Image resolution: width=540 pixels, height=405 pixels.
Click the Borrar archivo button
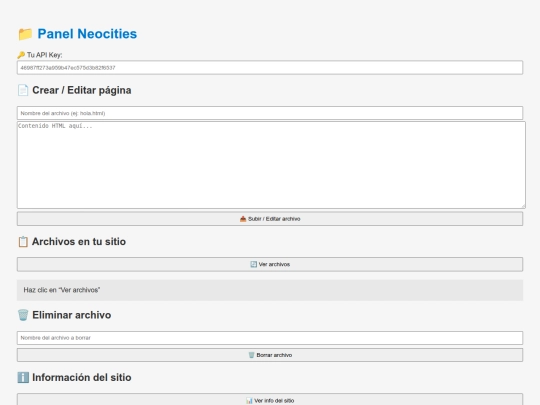(270, 355)
